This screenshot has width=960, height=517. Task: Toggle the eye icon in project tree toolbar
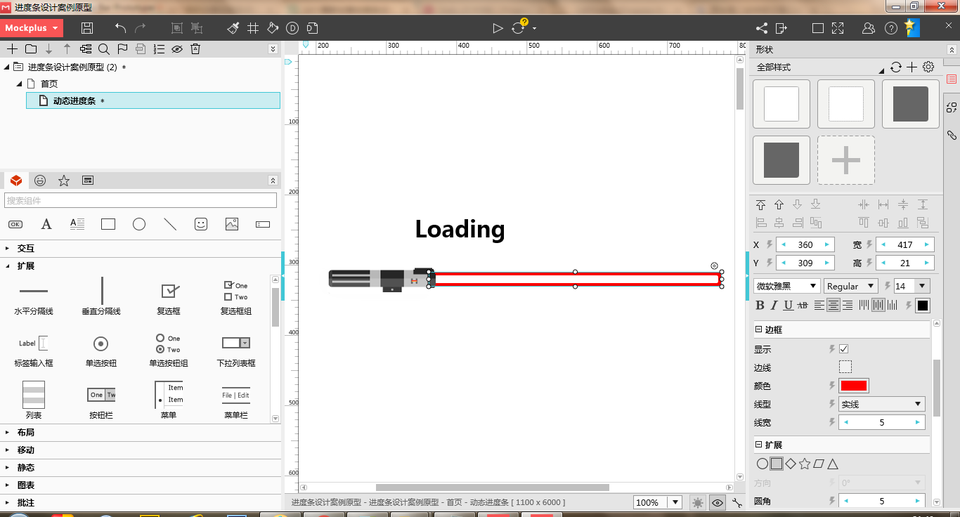[x=177, y=49]
